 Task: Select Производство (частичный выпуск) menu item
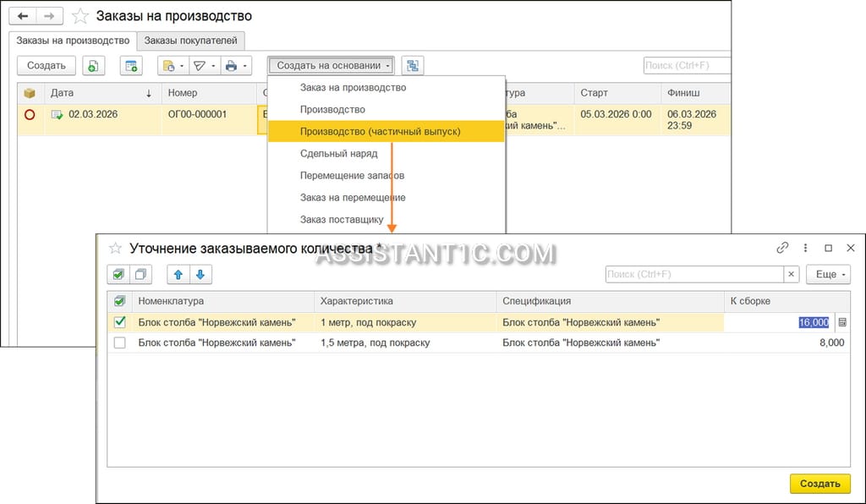tap(386, 131)
